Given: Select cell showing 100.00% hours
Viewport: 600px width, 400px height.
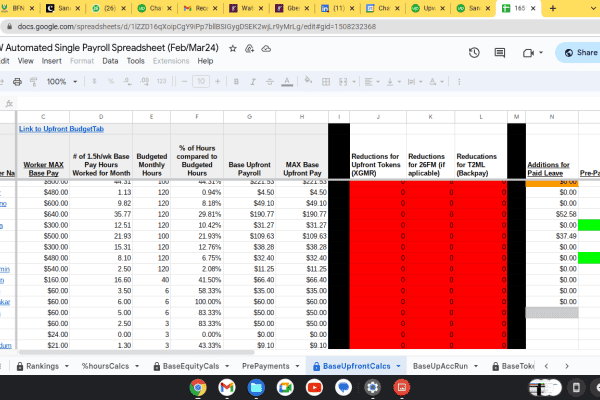Looking at the screenshot, I should [197, 302].
